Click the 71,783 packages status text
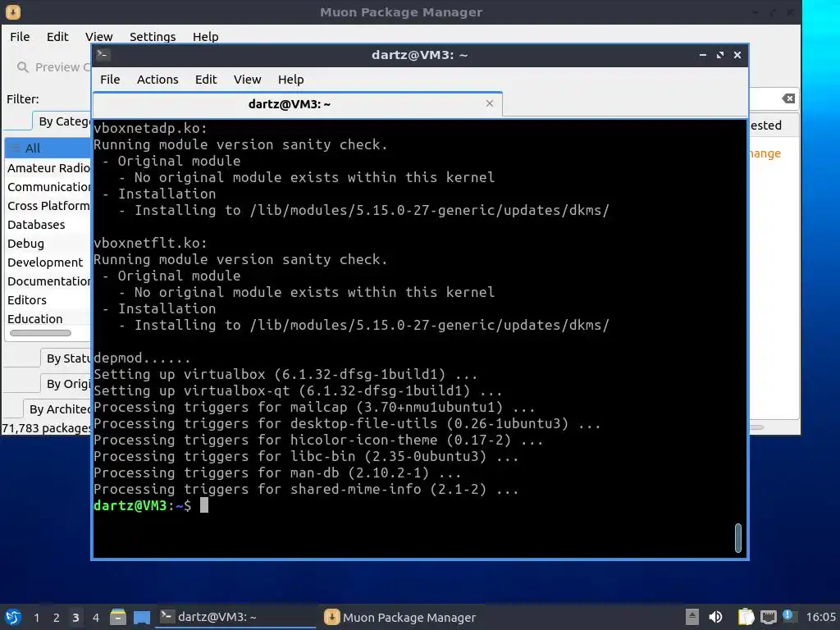This screenshot has height=630, width=840. (47, 428)
